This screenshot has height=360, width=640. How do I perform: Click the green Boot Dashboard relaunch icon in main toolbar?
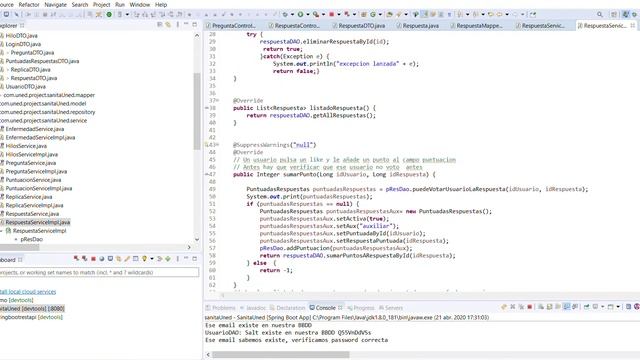point(109,14)
